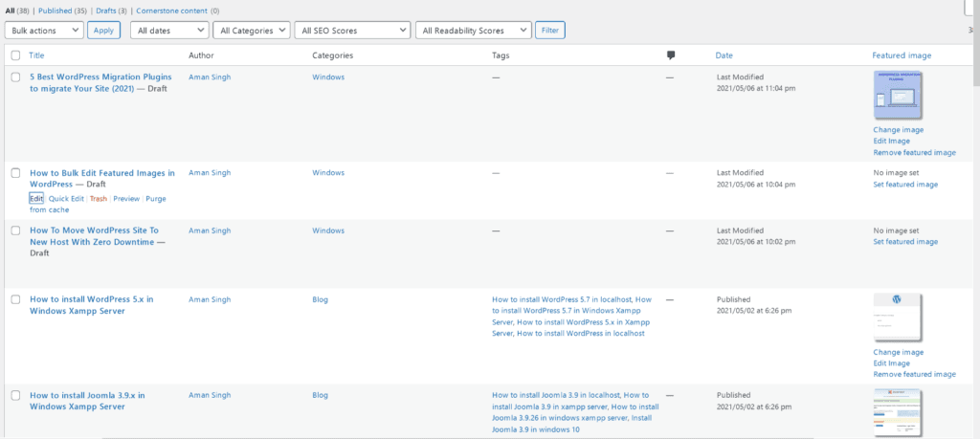980x439 pixels.
Task: Click the comments bubble column icon
Action: (x=671, y=55)
